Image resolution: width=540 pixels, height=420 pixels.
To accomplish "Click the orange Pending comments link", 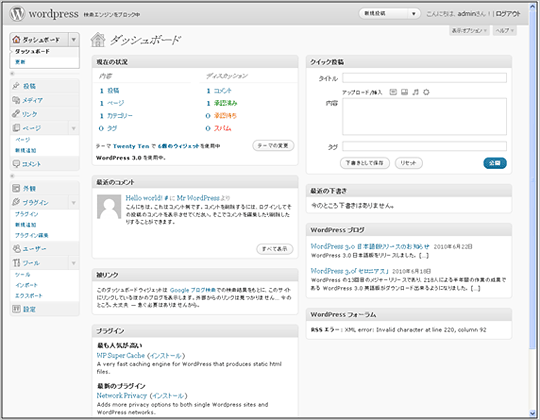I will point(225,116).
